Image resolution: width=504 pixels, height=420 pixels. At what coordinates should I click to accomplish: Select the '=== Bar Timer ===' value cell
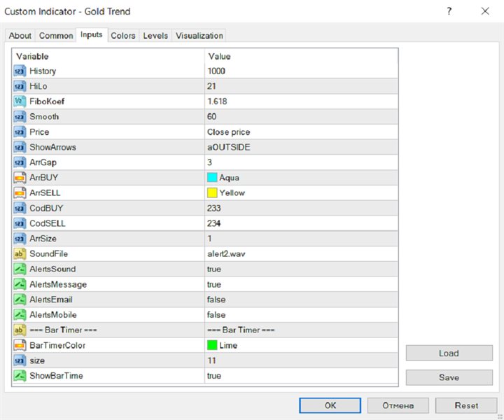tap(301, 330)
